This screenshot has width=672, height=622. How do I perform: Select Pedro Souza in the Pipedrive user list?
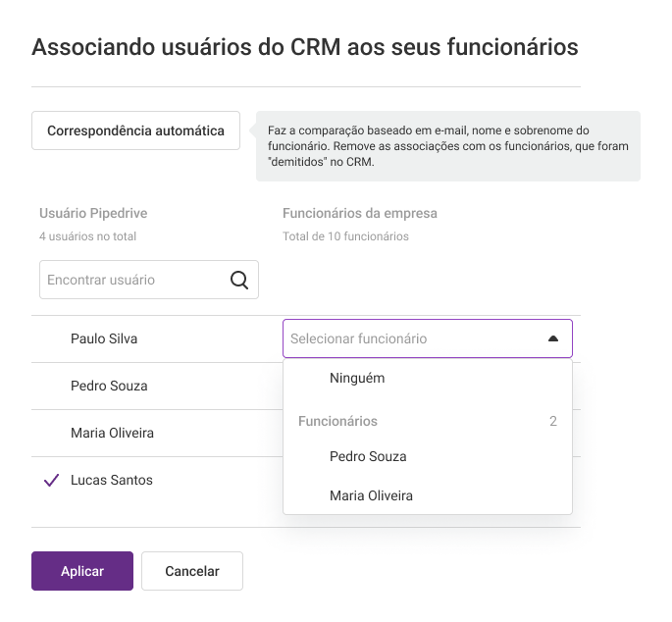pyautogui.click(x=109, y=386)
